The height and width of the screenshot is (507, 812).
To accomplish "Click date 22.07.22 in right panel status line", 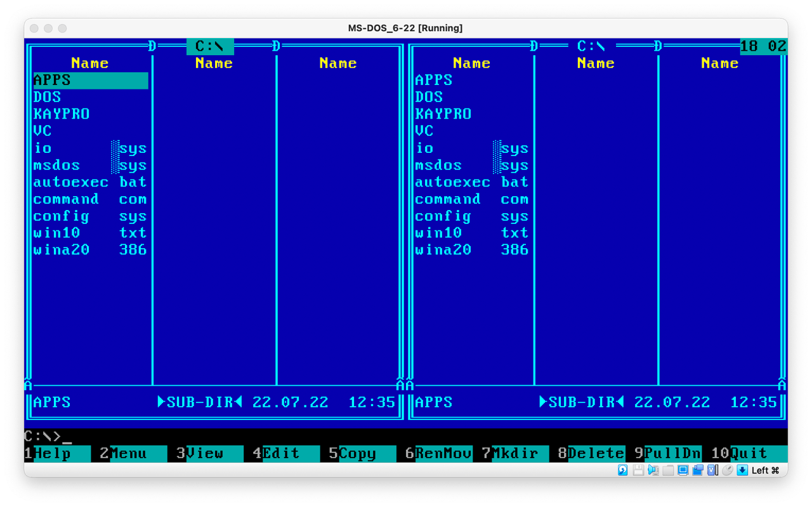I will coord(672,402).
